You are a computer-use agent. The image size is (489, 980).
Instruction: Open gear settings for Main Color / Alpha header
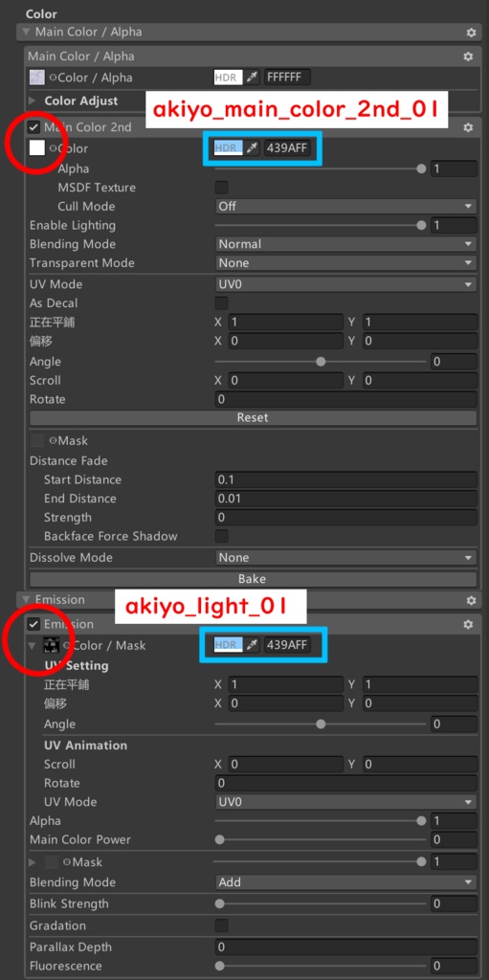(471, 32)
